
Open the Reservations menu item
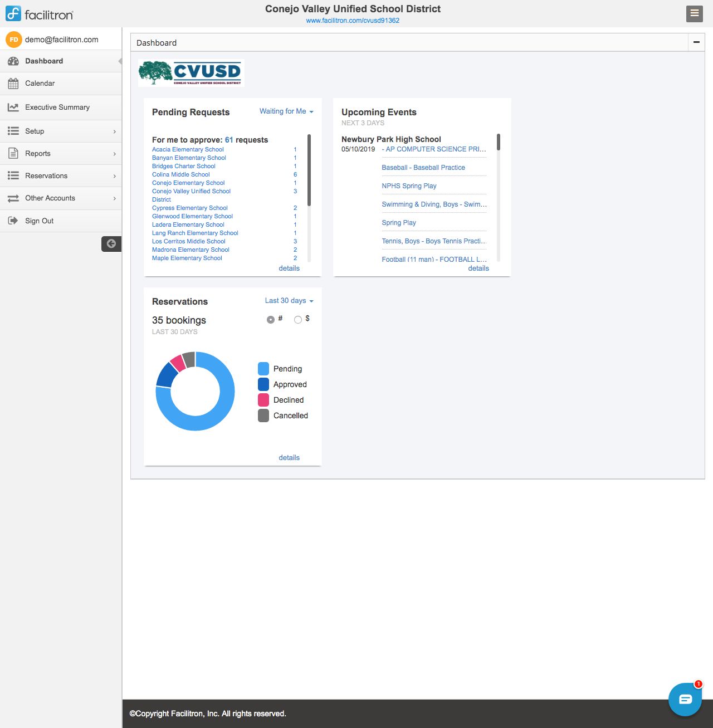61,175
